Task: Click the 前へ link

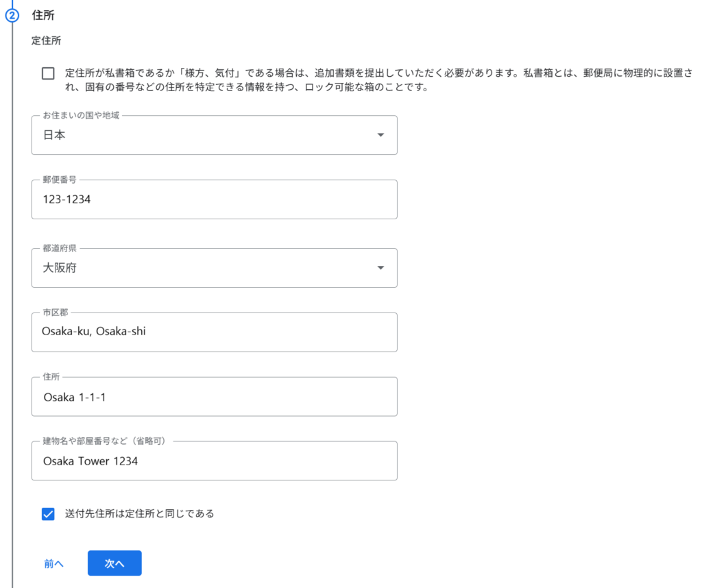Action: (x=53, y=563)
